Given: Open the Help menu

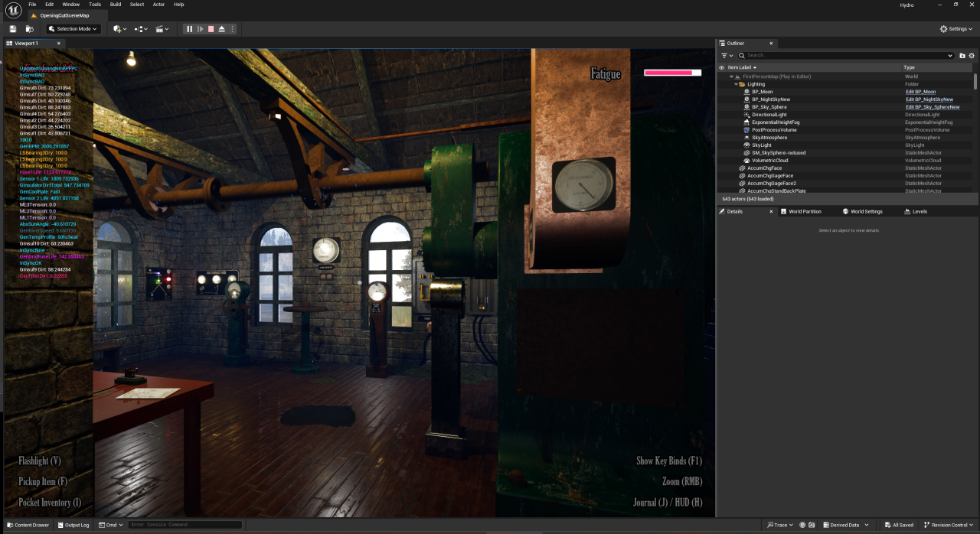Looking at the screenshot, I should pos(178,5).
